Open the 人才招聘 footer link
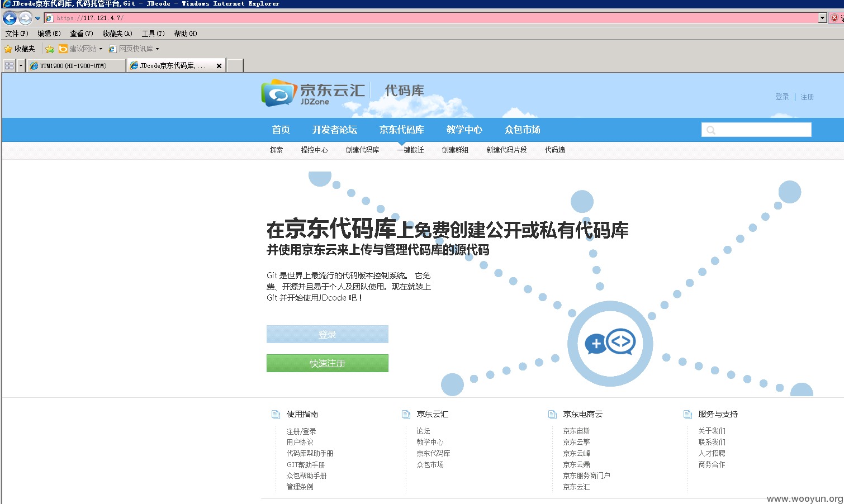844x504 pixels. tap(712, 453)
